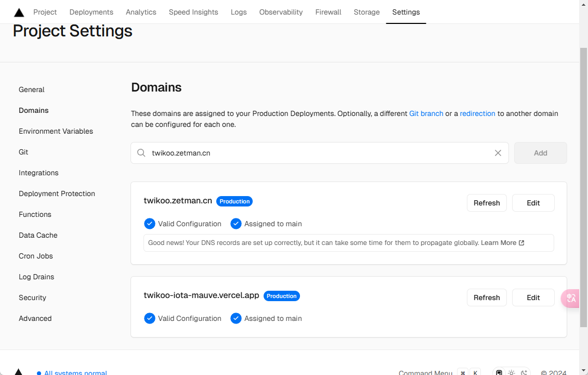Select system theme icon in footer
This screenshot has height=375, width=588.
[499, 372]
